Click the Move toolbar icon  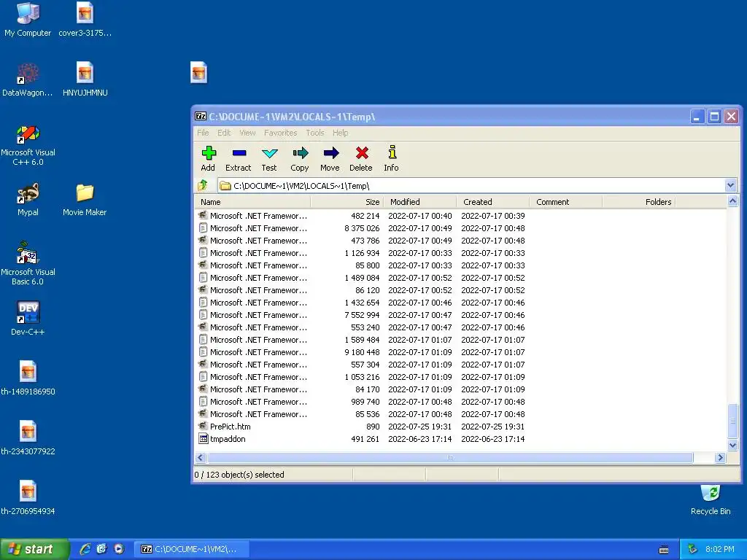(330, 158)
